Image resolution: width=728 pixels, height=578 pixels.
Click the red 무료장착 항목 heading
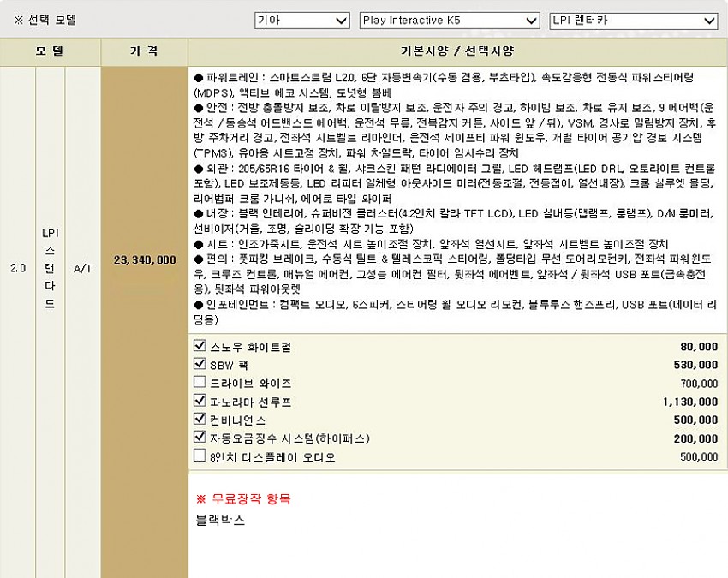(x=243, y=498)
